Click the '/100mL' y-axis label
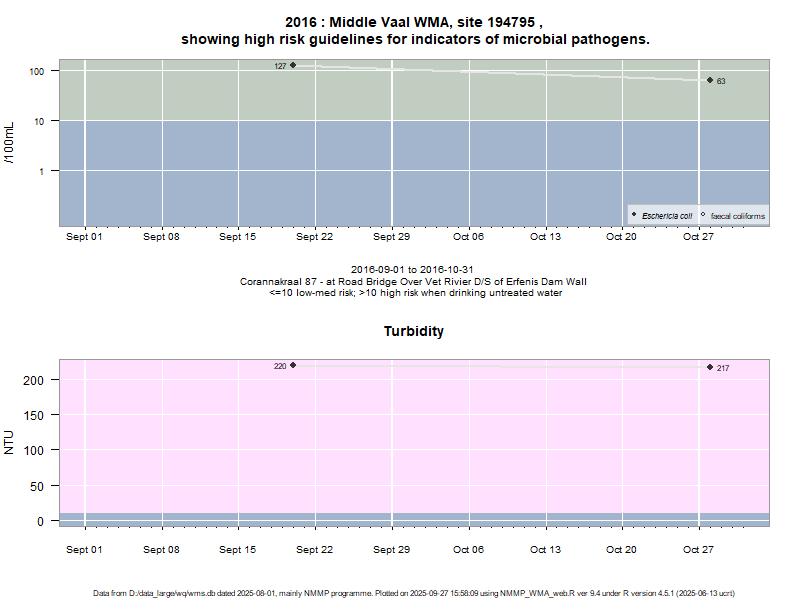Image resolution: width=800 pixels, height=600 pixels. tap(10, 143)
